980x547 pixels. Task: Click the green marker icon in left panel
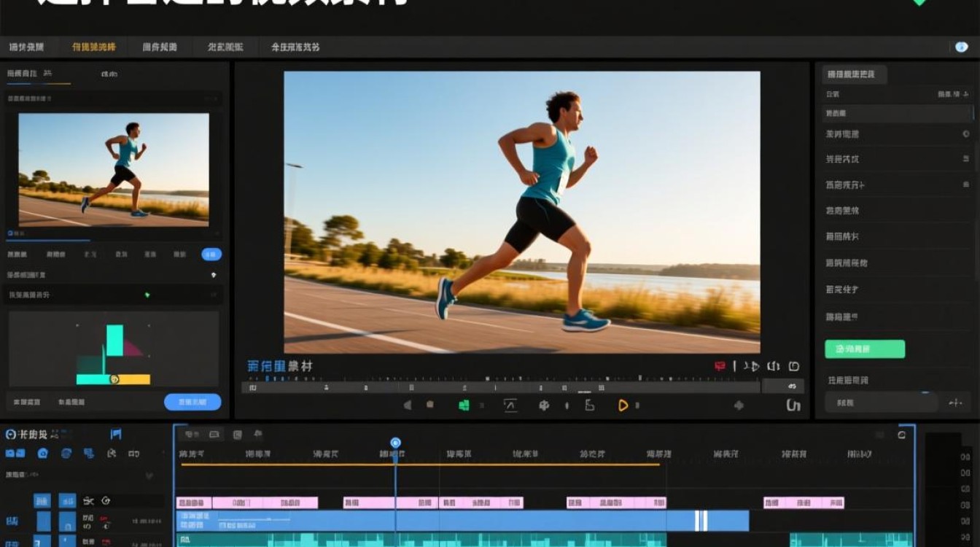[x=147, y=295]
